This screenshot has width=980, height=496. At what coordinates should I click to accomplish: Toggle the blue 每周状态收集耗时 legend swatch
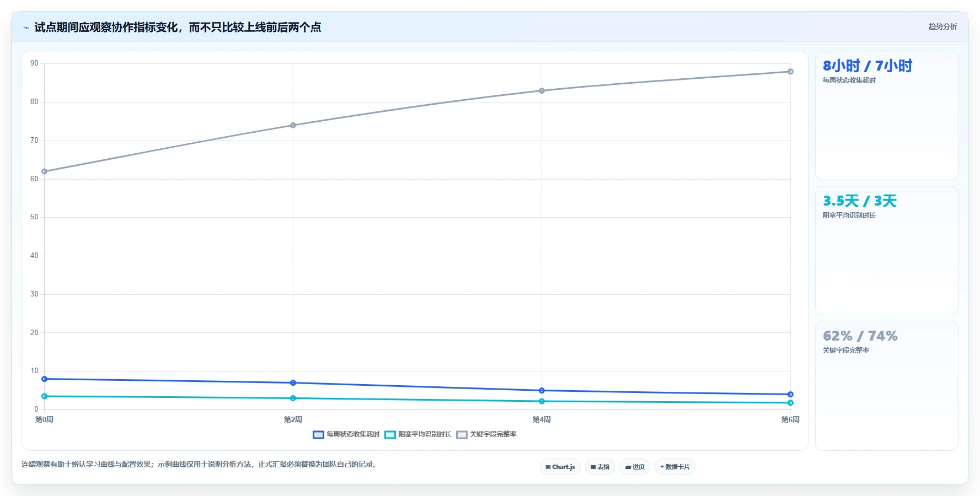click(x=318, y=435)
